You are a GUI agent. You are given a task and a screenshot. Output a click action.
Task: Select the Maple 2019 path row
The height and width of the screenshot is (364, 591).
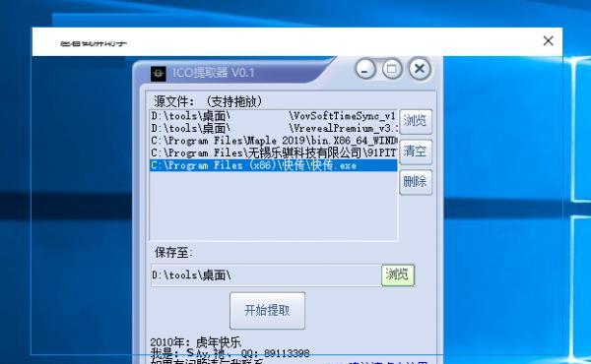(x=274, y=141)
